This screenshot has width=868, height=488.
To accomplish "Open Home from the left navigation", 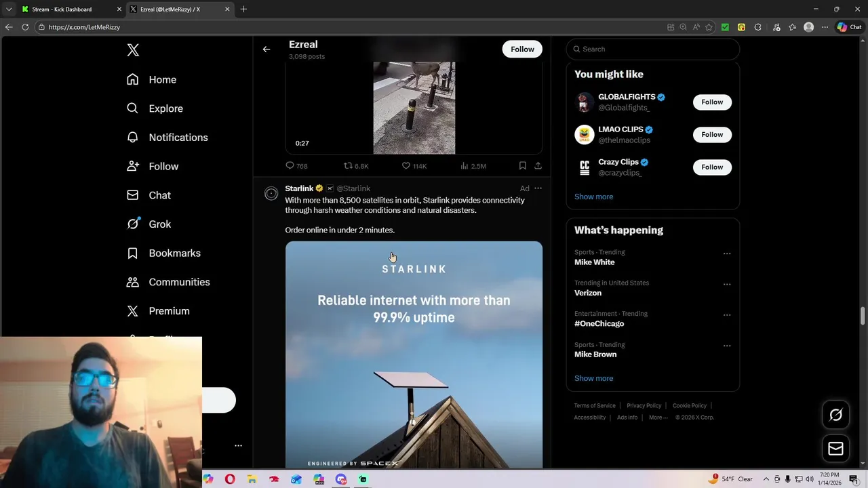I will 151,79.
